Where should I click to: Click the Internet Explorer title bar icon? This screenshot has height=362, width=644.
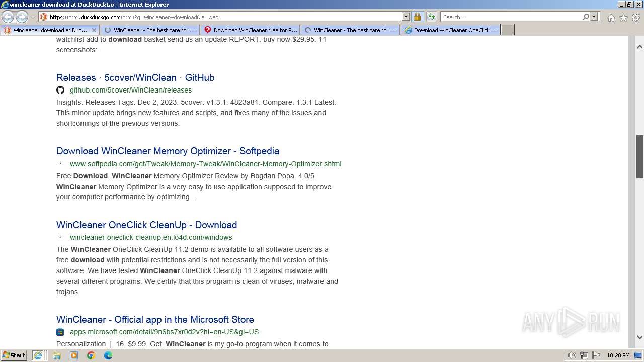5,4
